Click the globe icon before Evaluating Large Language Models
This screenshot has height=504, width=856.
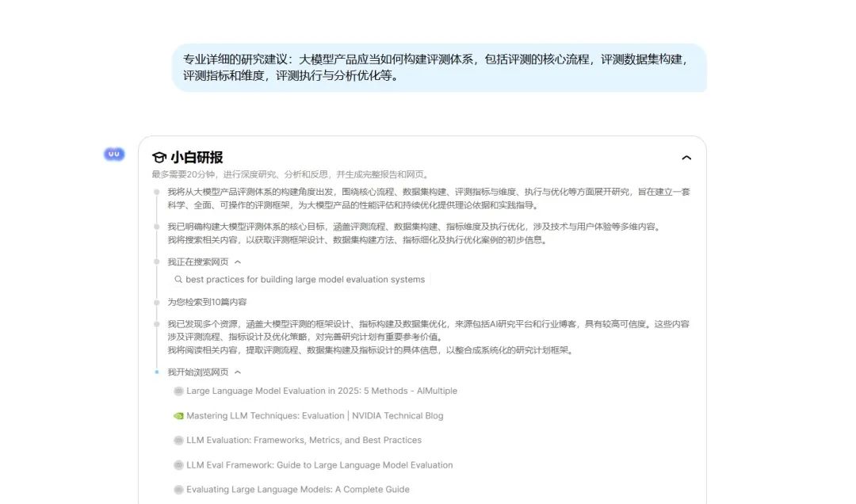click(x=178, y=489)
